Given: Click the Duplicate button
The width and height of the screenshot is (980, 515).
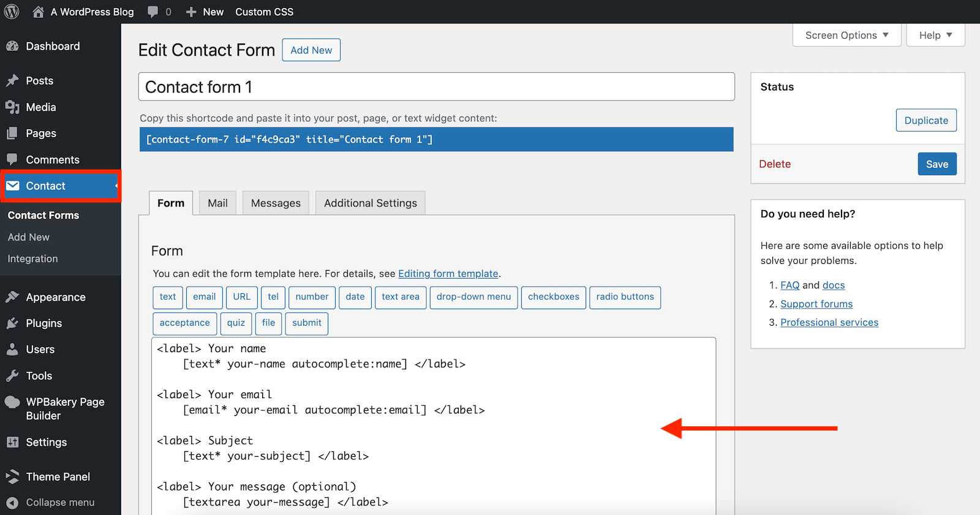Looking at the screenshot, I should [926, 120].
